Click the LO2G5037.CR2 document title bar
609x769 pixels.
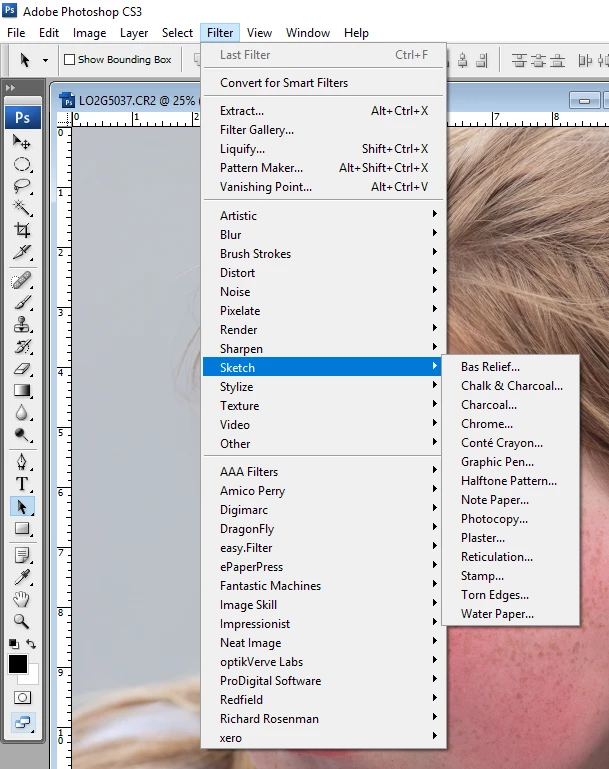127,101
